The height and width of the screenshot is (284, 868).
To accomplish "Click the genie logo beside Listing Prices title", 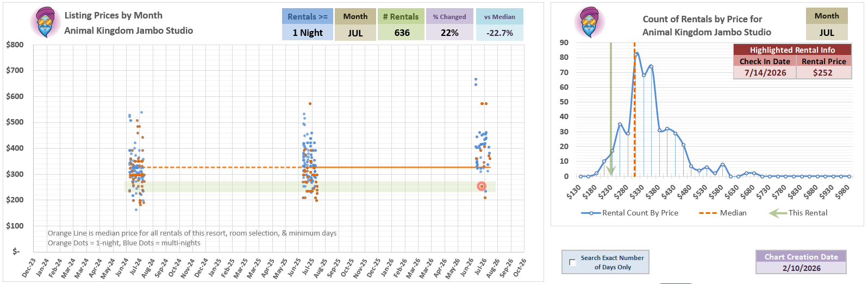I will [x=45, y=23].
